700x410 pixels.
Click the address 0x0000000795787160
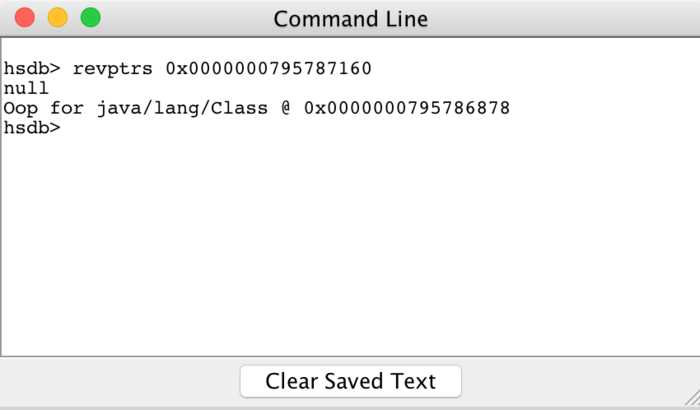269,69
